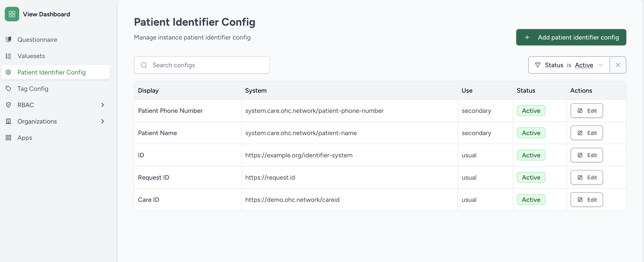Click the Add patient identifier config button

571,37
